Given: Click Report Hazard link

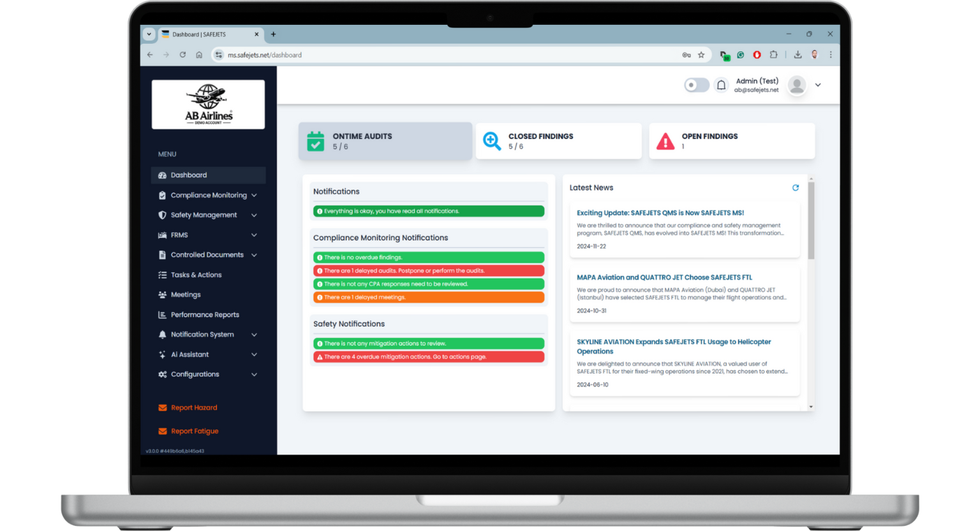Looking at the screenshot, I should tap(194, 407).
